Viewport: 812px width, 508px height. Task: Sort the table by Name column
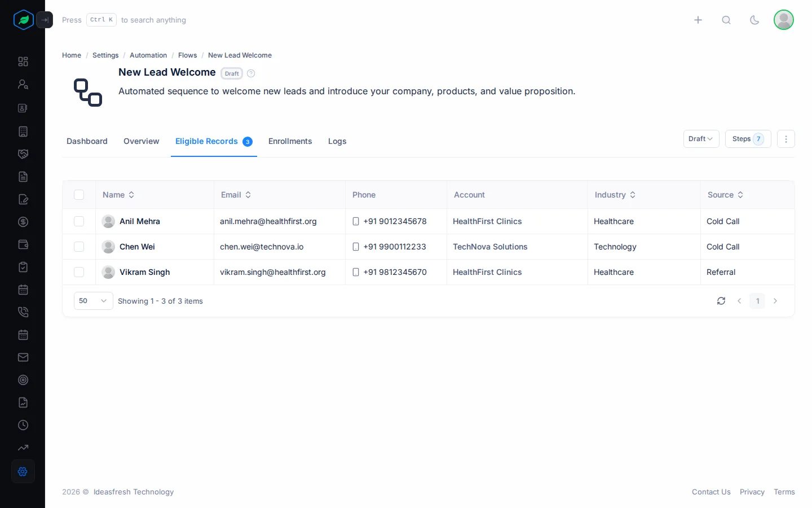[x=118, y=195]
